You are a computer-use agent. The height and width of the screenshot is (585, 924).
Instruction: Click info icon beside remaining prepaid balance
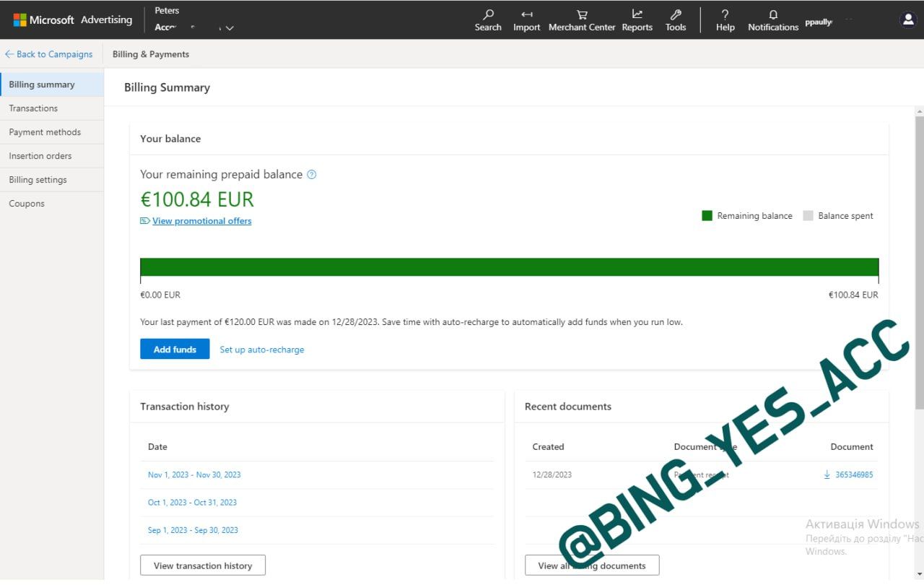(x=312, y=175)
